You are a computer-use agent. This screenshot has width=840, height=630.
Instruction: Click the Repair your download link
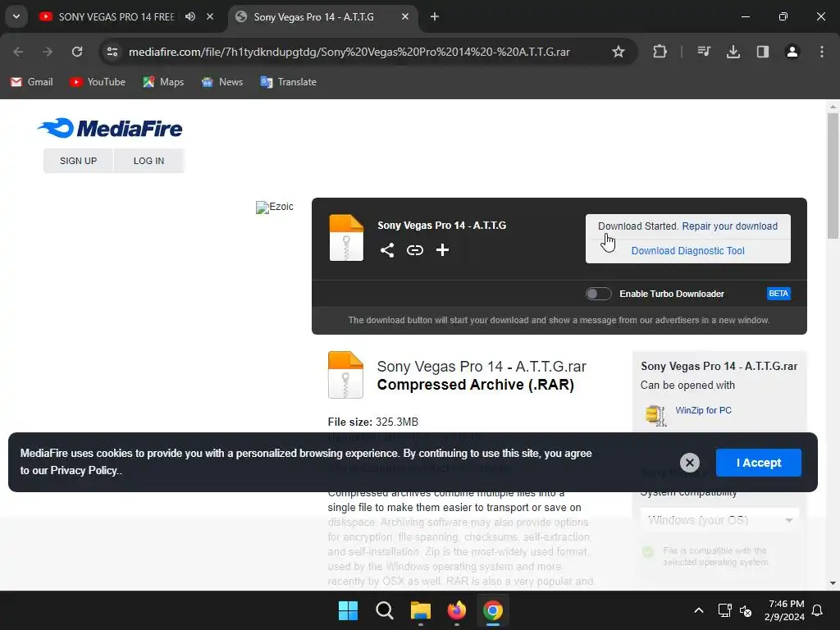pyautogui.click(x=729, y=226)
